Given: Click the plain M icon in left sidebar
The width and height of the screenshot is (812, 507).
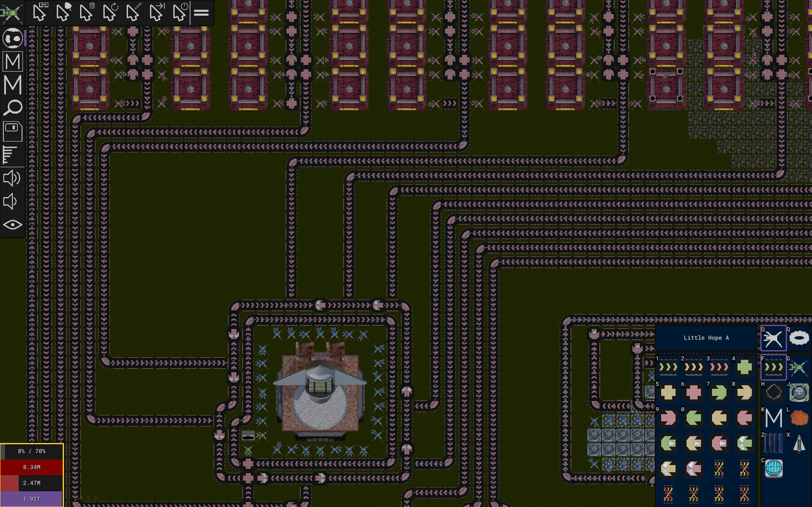Looking at the screenshot, I should pos(13,85).
